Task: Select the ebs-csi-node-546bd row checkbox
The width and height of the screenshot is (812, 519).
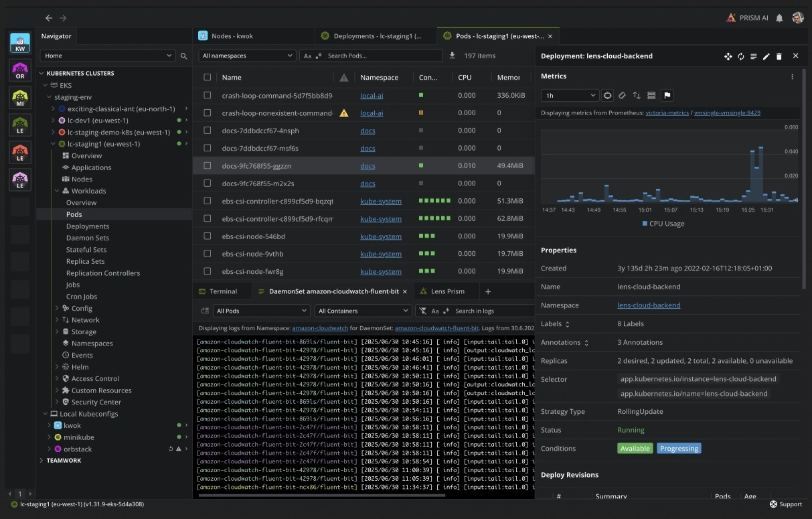Action: [x=208, y=236]
